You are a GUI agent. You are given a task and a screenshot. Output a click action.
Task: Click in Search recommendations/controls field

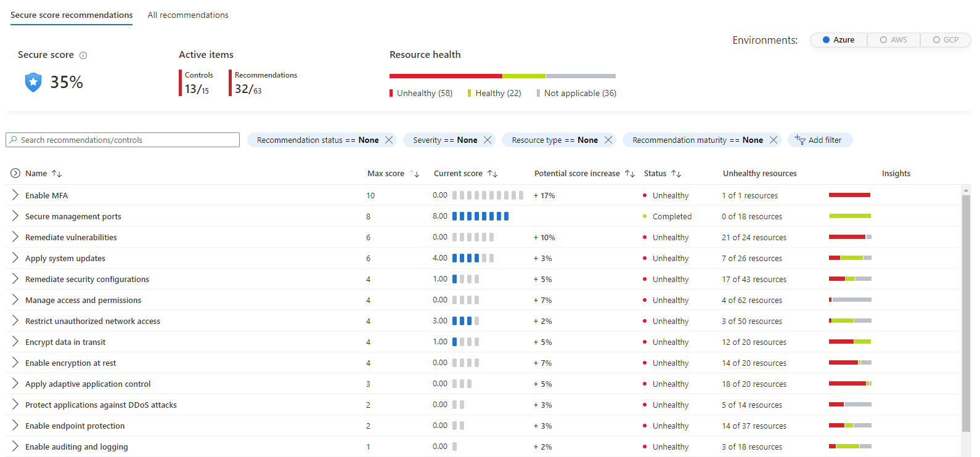point(123,140)
